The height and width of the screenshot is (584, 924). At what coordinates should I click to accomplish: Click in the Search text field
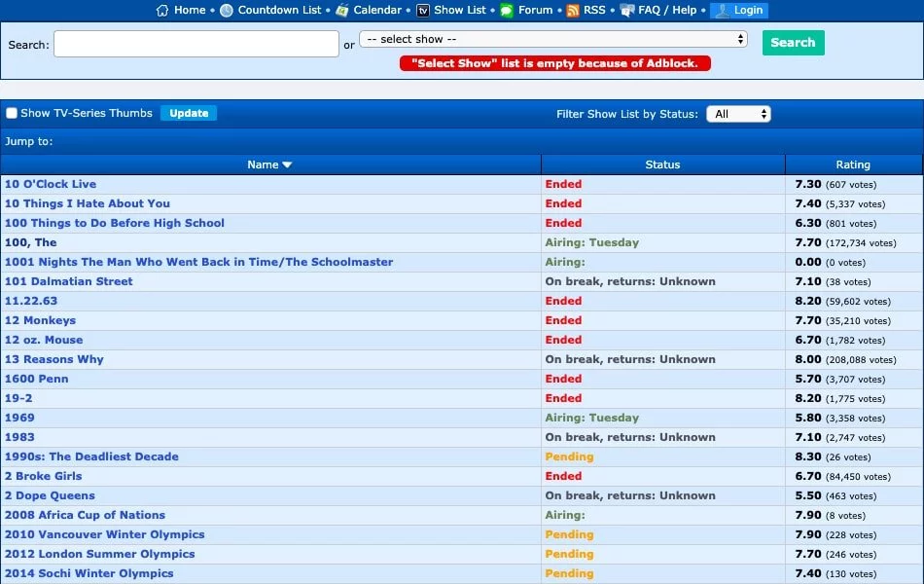[x=196, y=44]
